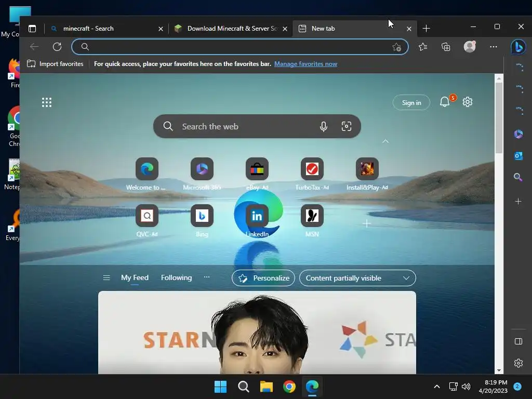
Task: Start visual search camera icon
Action: (347, 127)
